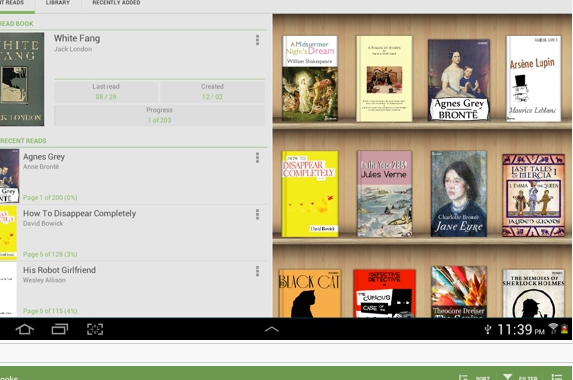Click the Filter button in green bar

pyautogui.click(x=520, y=378)
